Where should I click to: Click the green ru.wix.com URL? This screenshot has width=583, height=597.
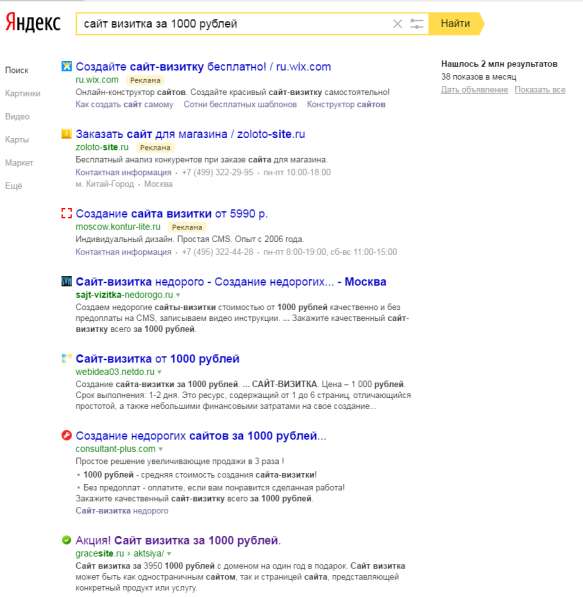pos(97,80)
